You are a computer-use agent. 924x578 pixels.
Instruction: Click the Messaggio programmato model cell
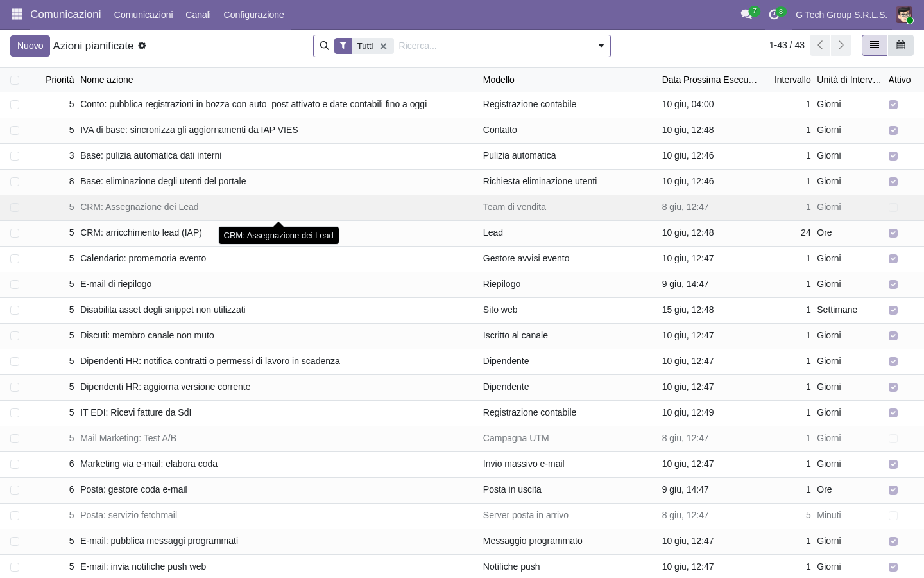click(533, 541)
